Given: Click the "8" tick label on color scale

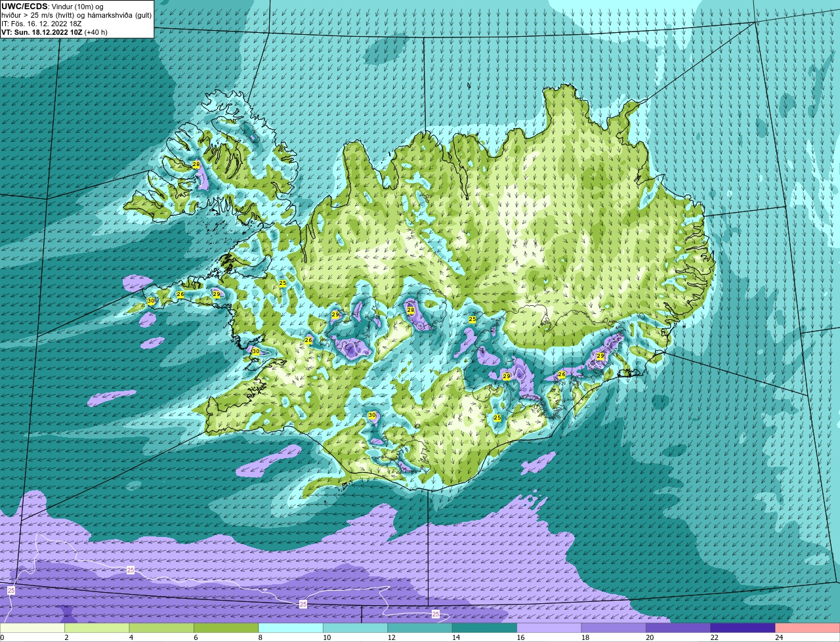Looking at the screenshot, I should pos(261,637).
